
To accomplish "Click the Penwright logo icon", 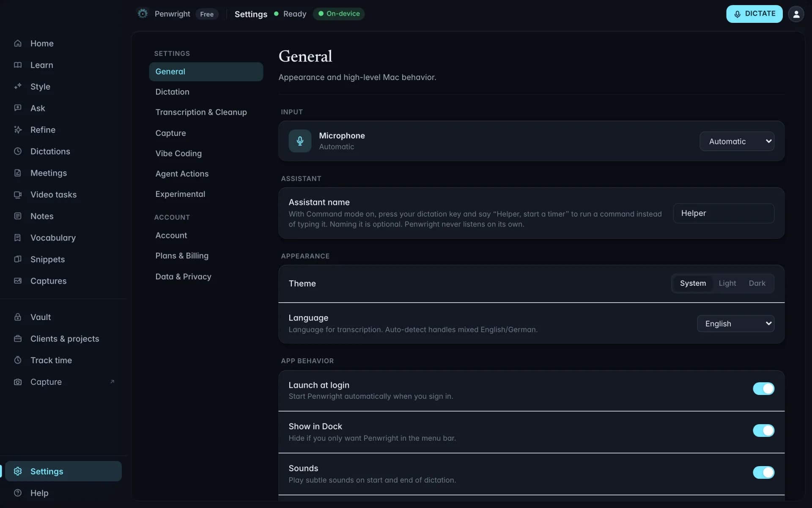I will (143, 14).
